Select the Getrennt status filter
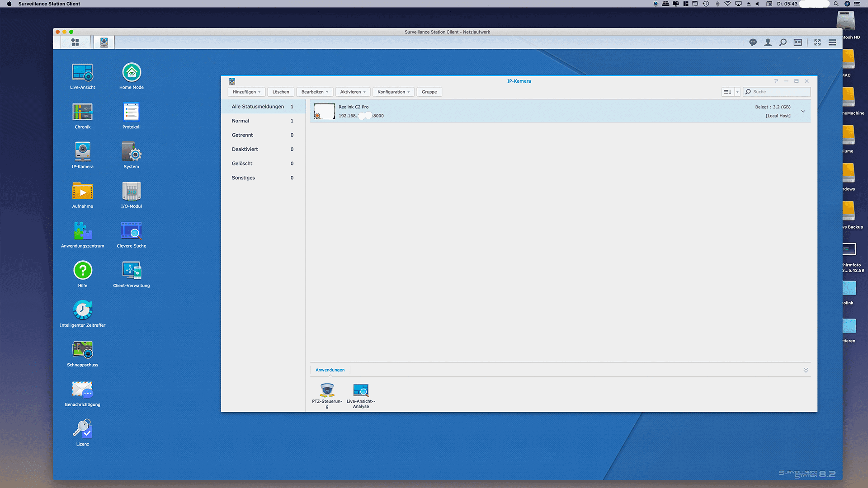The height and width of the screenshot is (488, 868). pyautogui.click(x=263, y=135)
